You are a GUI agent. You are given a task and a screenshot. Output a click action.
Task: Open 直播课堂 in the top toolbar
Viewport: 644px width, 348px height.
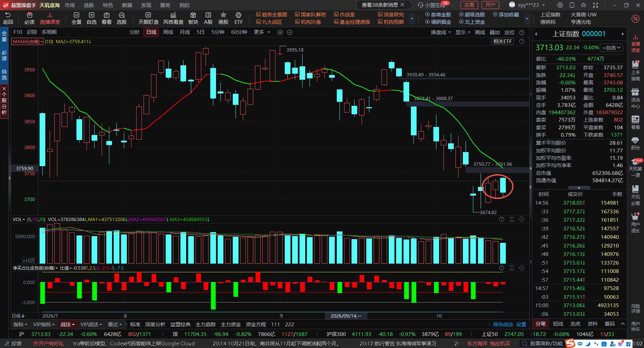coord(50,18)
